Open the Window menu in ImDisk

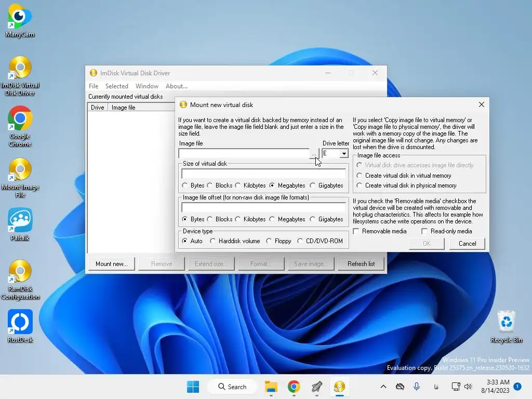point(147,86)
